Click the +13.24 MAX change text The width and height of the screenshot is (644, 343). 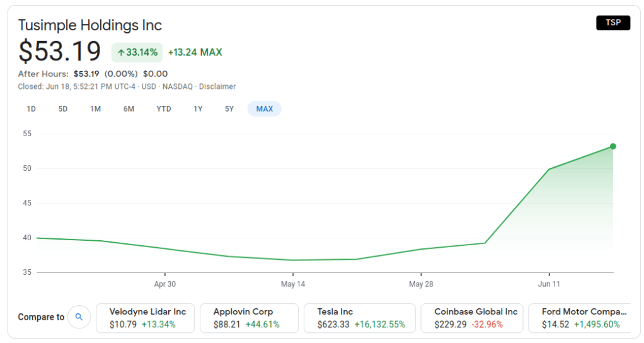(195, 52)
